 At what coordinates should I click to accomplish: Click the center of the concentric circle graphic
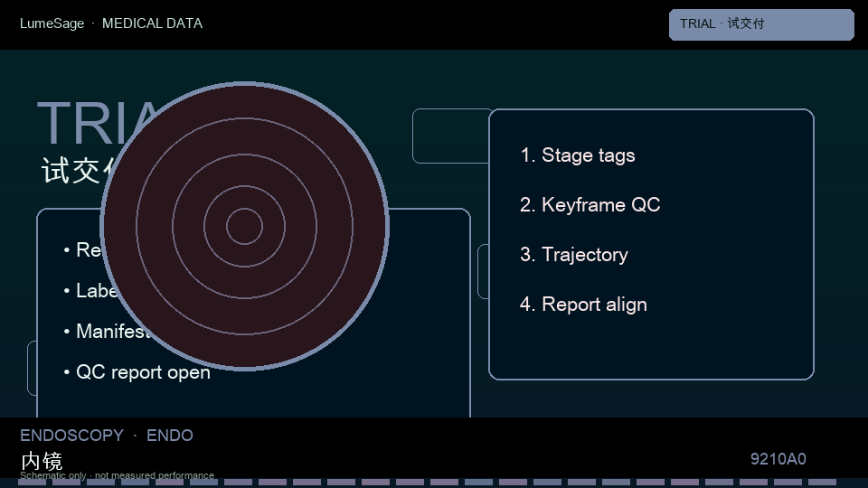(x=245, y=226)
